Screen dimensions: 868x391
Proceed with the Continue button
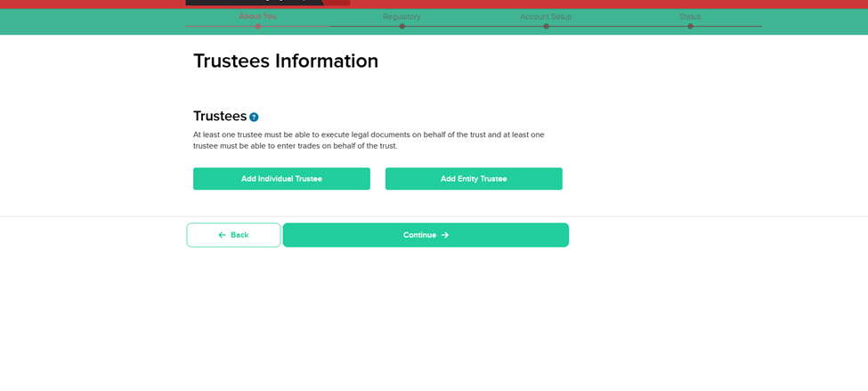tap(425, 235)
